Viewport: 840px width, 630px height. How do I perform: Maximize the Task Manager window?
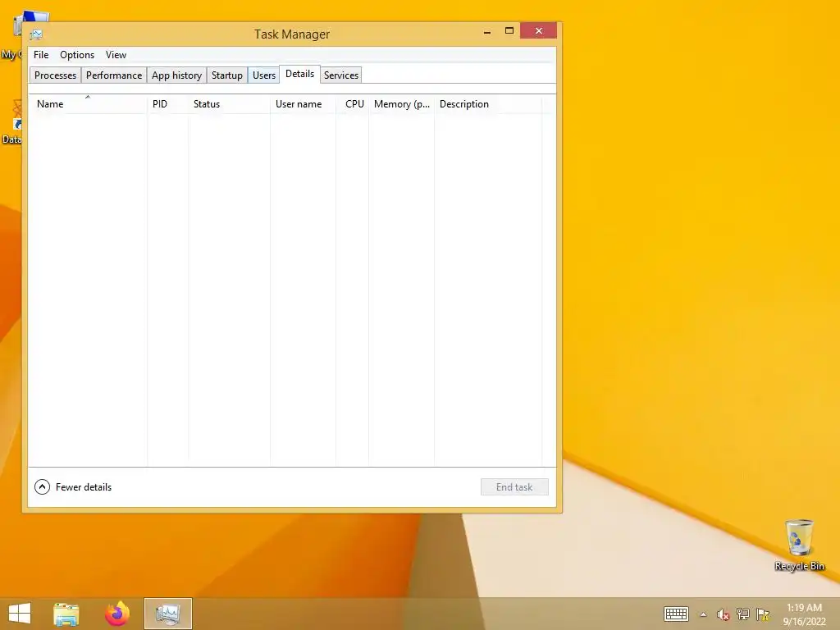[x=509, y=31]
